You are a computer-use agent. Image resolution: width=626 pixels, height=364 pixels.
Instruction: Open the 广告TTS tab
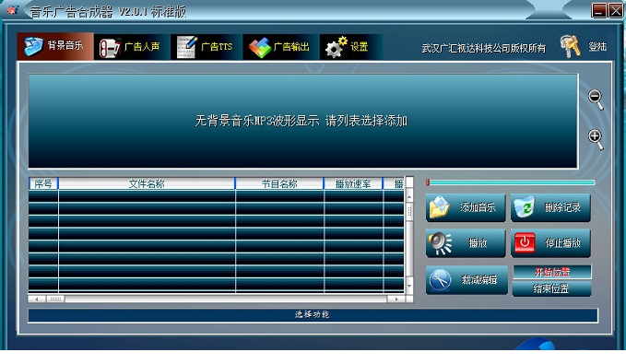pos(206,47)
